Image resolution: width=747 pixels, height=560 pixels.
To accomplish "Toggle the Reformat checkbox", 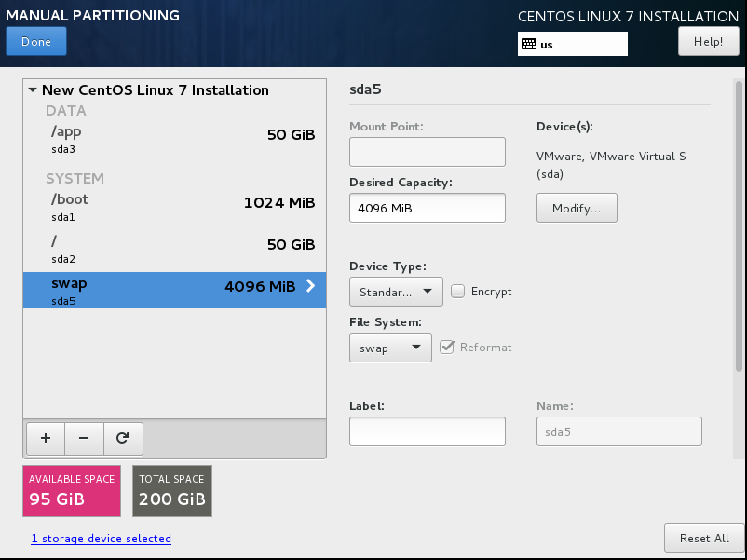I will pyautogui.click(x=447, y=347).
